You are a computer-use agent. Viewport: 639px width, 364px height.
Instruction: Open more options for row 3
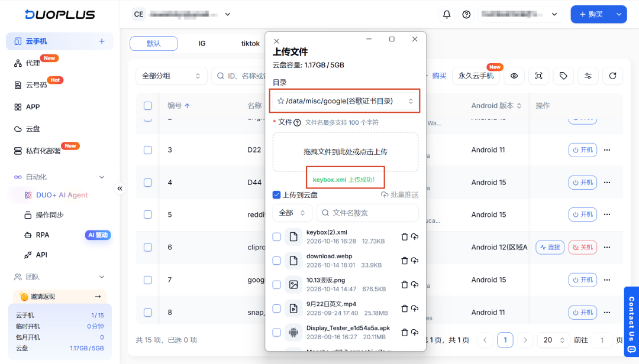point(607,150)
